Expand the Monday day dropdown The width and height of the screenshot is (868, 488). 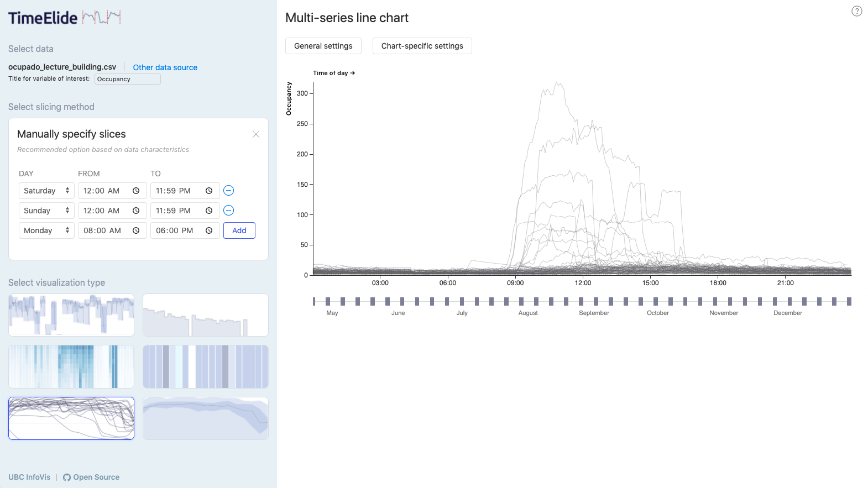[47, 230]
